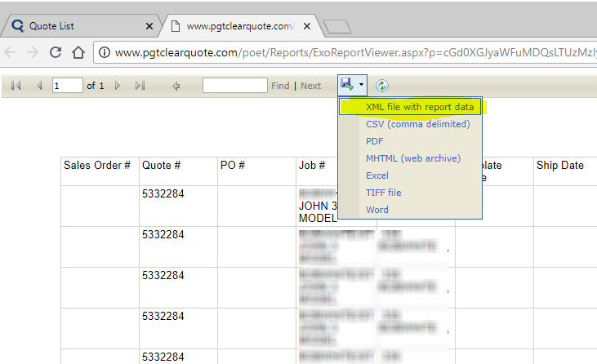
Task: Export the report as PDF
Action: pos(375,141)
